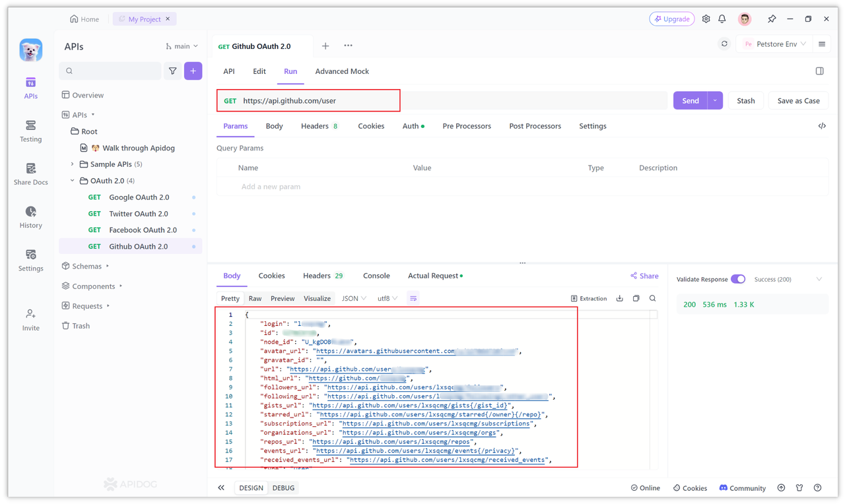Open the History panel
Image resolution: width=845 pixels, height=504 pixels.
click(30, 217)
